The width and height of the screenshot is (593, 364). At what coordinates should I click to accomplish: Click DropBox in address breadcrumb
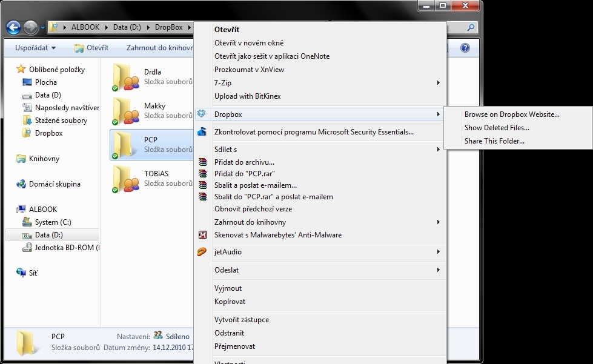pos(168,27)
